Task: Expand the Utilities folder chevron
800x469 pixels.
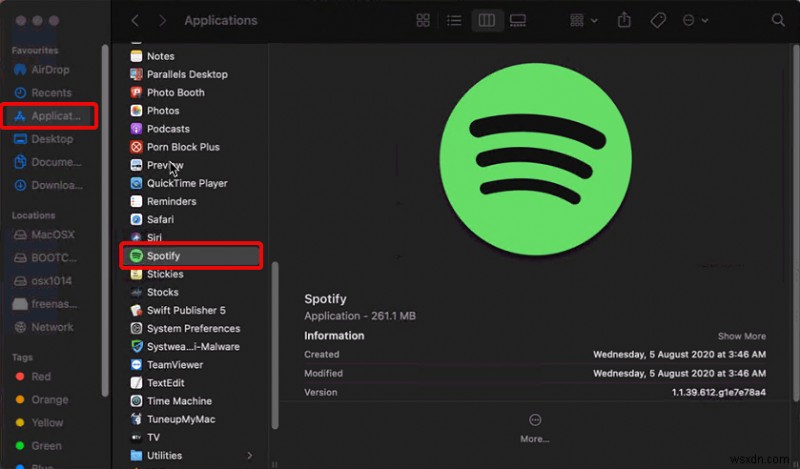Action: click(250, 455)
